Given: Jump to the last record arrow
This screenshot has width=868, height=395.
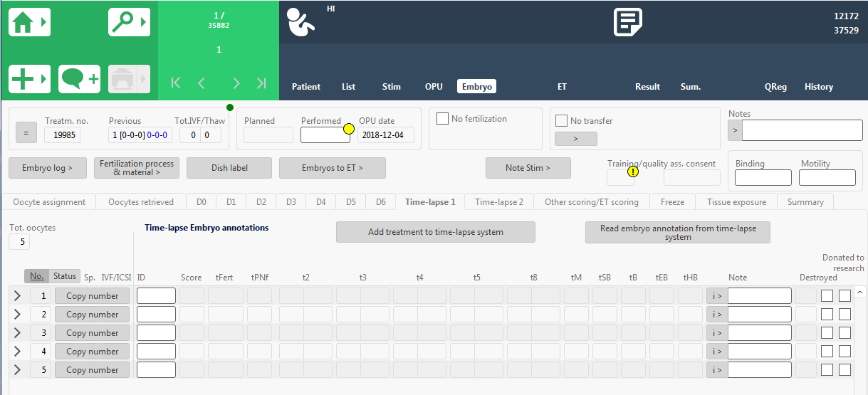Looking at the screenshot, I should tap(261, 83).
